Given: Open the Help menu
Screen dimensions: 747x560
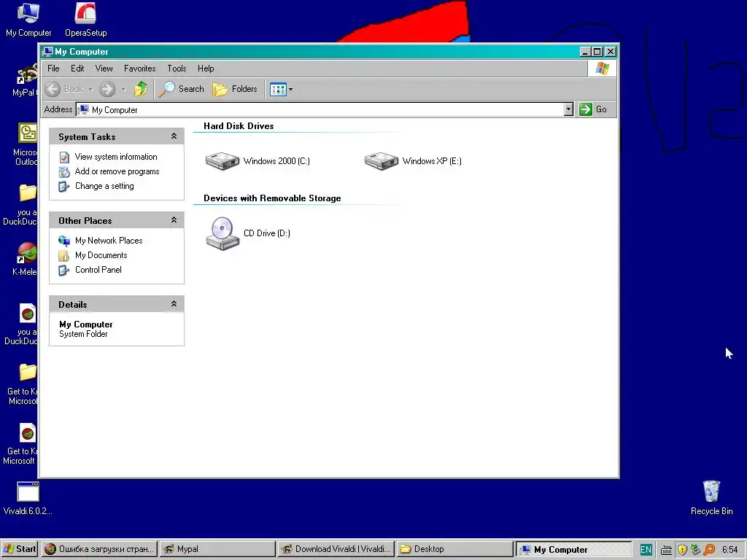Looking at the screenshot, I should point(206,69).
